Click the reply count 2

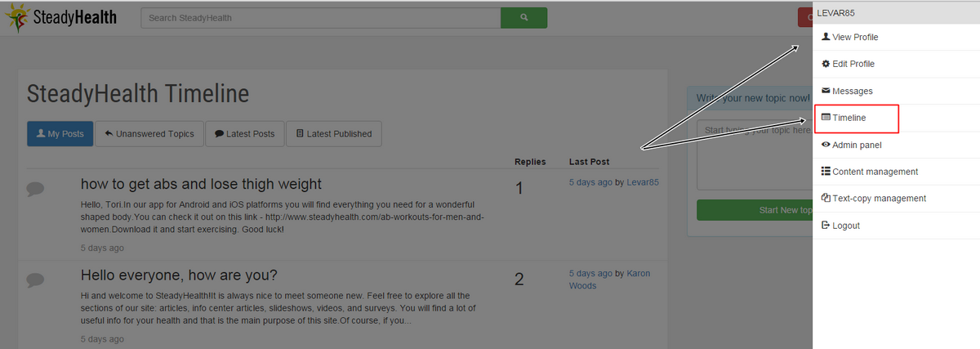tap(519, 280)
